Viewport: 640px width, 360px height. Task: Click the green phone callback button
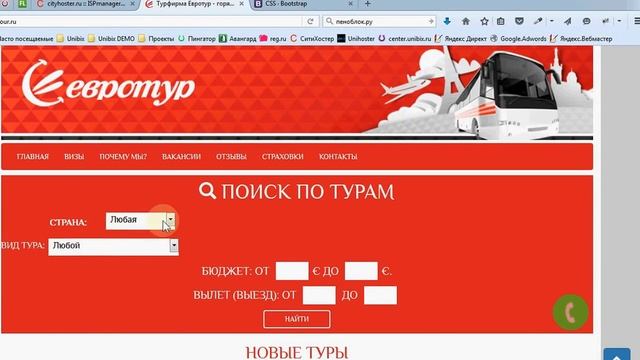[x=571, y=312]
